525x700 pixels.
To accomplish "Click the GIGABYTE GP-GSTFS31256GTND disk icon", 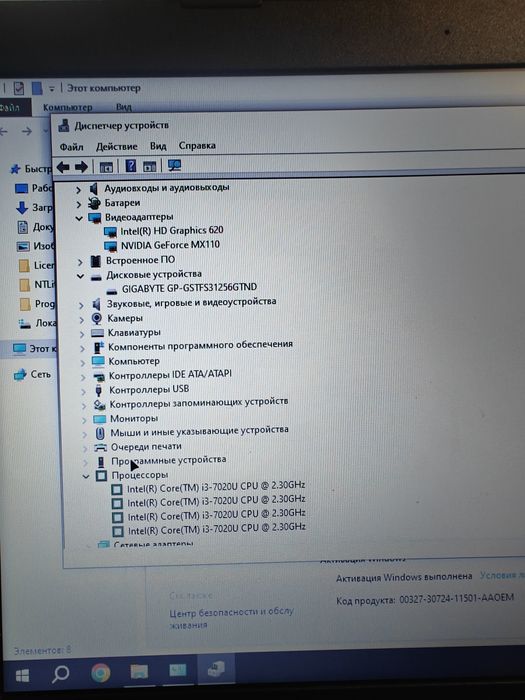I will (x=112, y=291).
